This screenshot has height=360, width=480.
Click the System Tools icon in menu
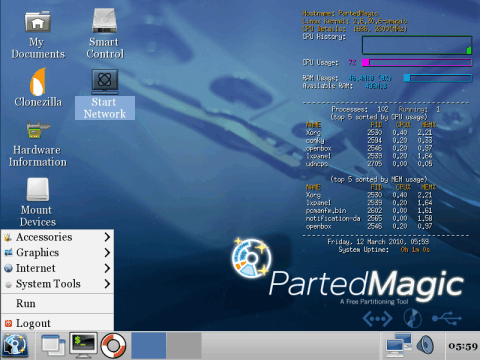(8, 284)
